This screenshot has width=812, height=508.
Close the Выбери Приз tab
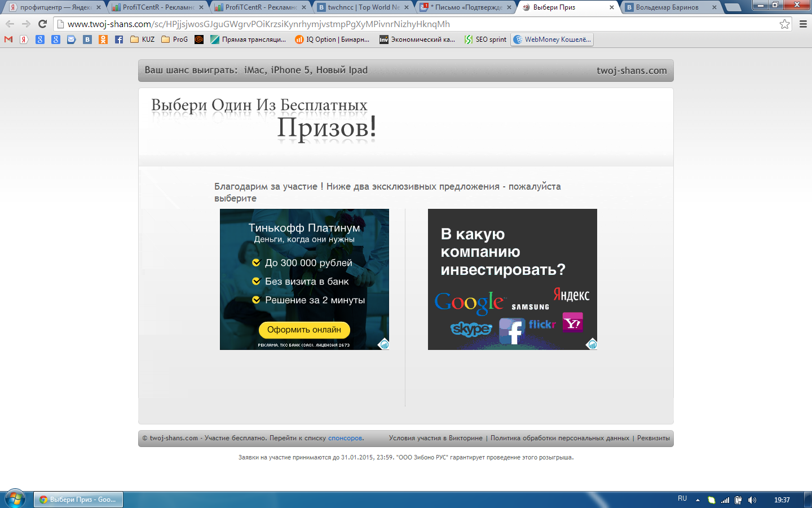tap(612, 7)
